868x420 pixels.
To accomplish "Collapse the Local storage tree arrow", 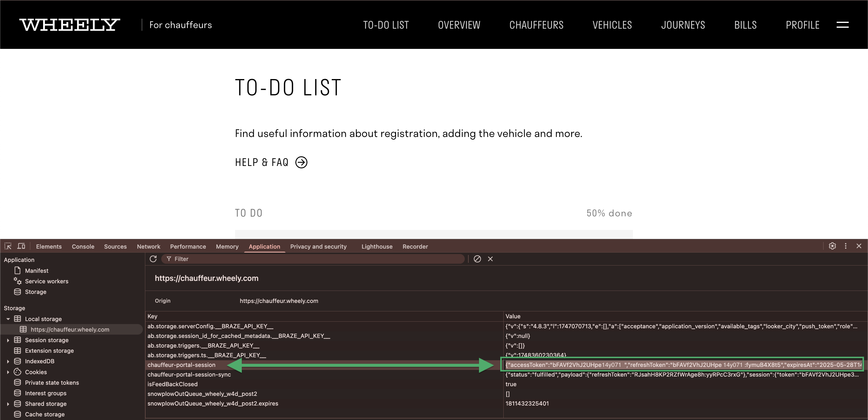I will point(8,319).
